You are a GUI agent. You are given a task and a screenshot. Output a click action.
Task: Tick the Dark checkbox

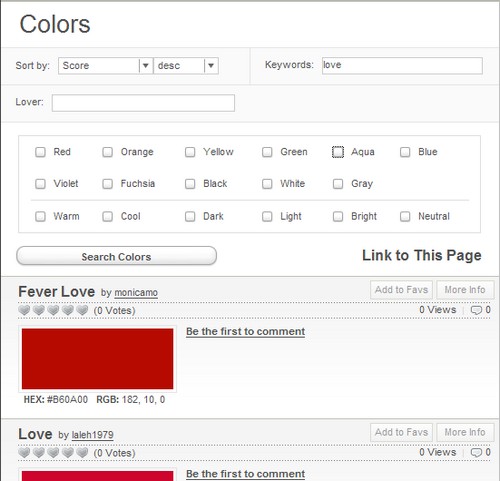click(190, 216)
